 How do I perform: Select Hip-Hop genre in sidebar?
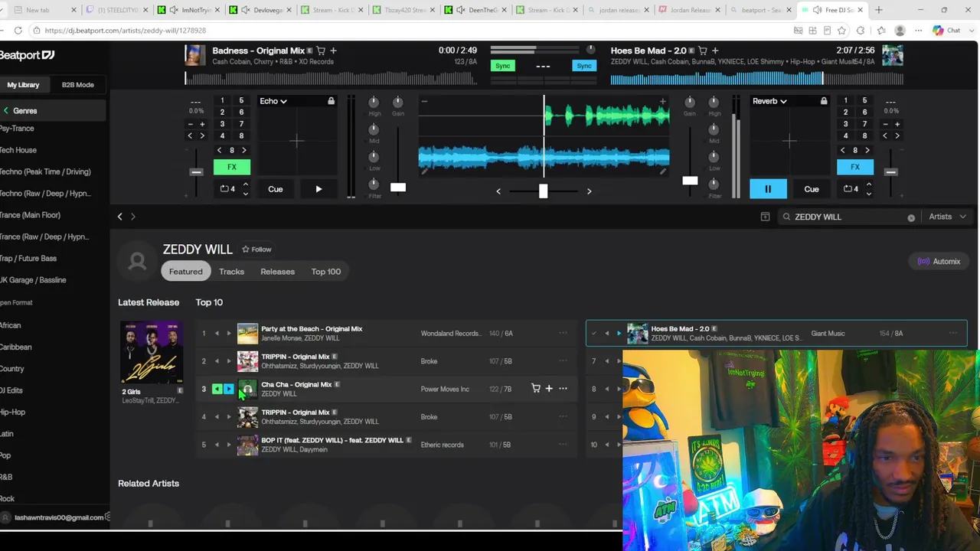pyautogui.click(x=12, y=412)
